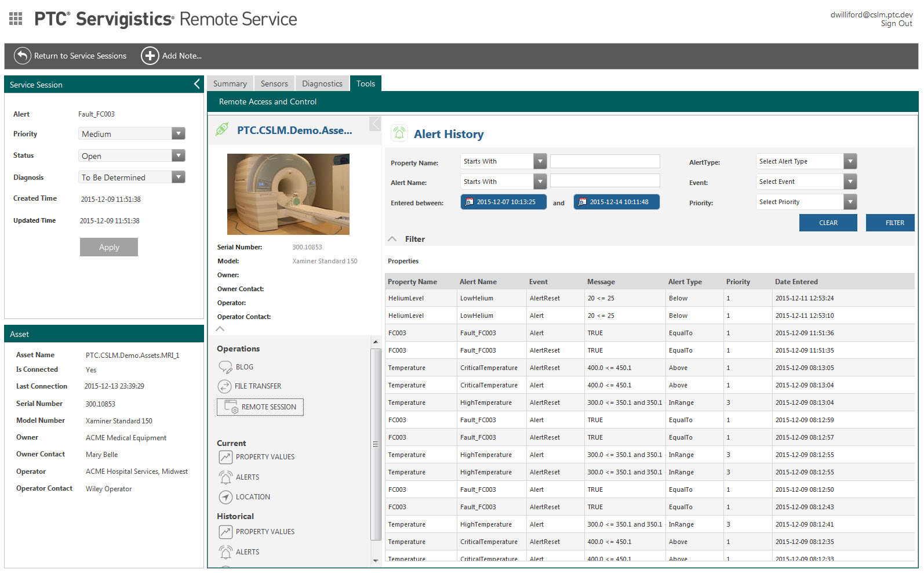Click the Remote Access and Control heading

click(268, 101)
